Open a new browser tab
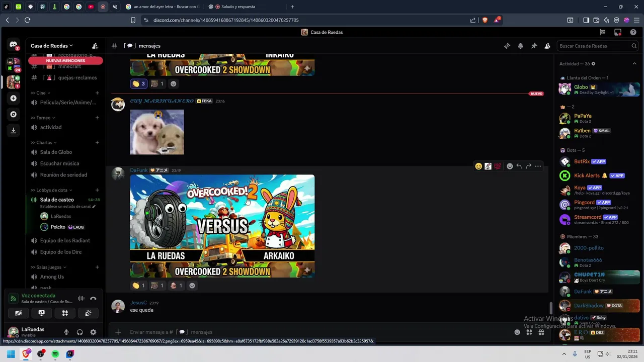This screenshot has width=644, height=362. (x=292, y=7)
